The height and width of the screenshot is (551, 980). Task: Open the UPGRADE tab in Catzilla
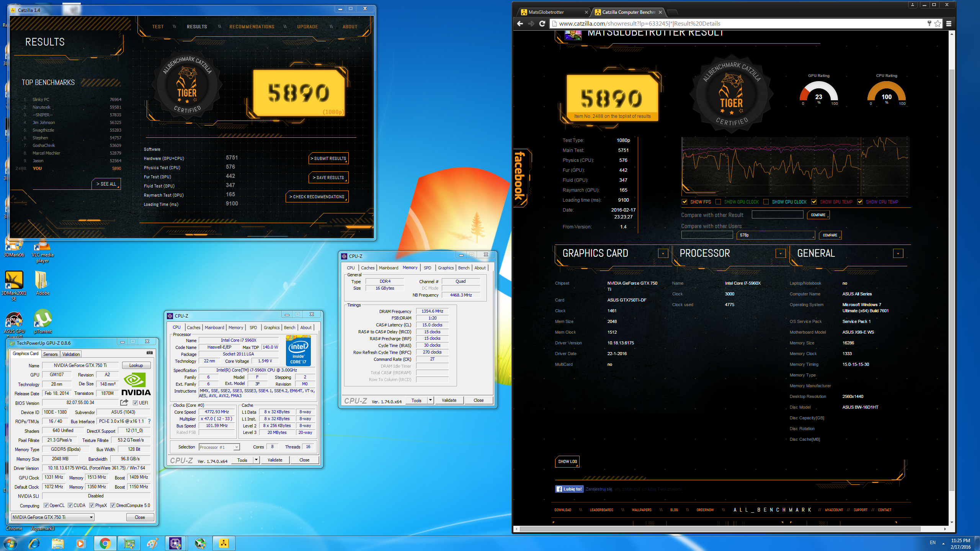coord(307,27)
